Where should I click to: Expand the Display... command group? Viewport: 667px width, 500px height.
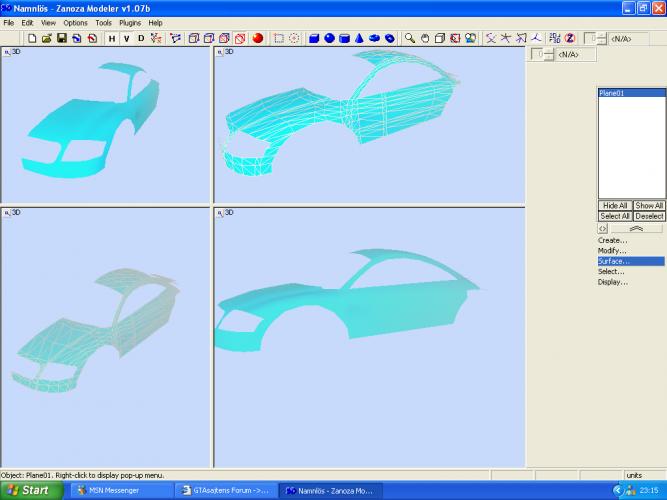pyautogui.click(x=612, y=282)
